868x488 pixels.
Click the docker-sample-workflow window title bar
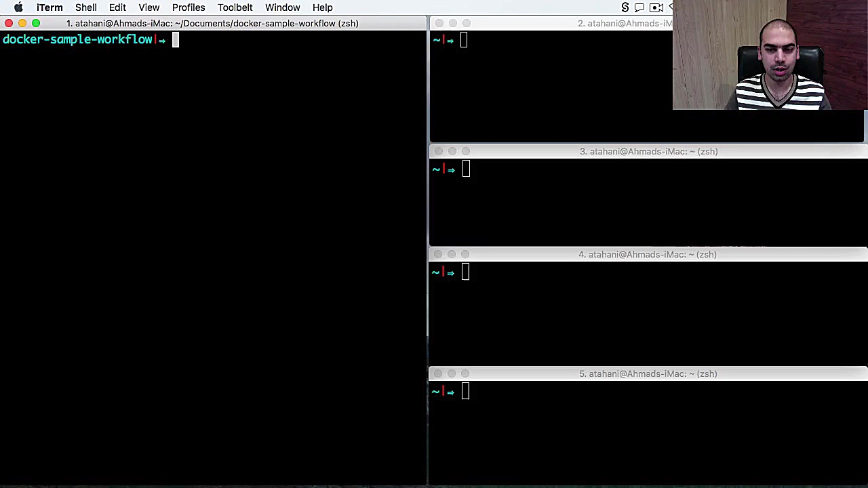pos(212,23)
